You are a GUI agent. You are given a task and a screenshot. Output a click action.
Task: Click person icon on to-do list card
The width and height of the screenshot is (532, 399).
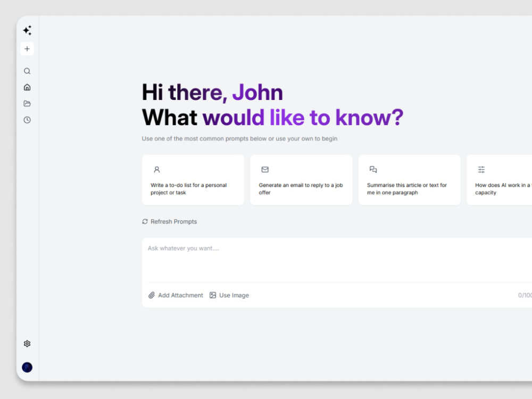(157, 169)
